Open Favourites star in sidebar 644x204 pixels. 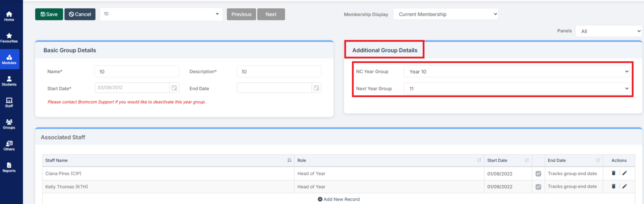coord(9,38)
